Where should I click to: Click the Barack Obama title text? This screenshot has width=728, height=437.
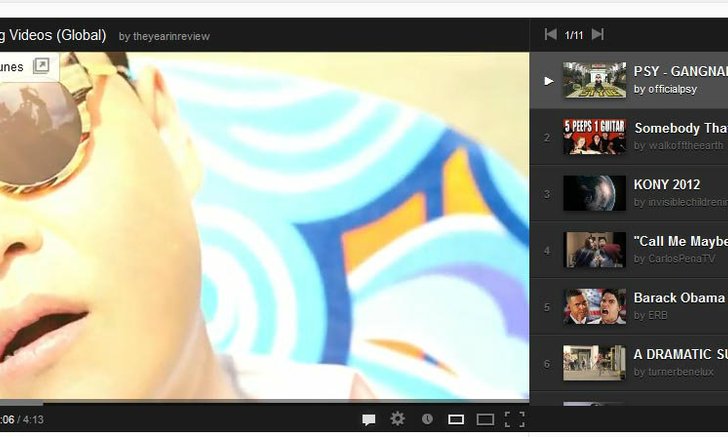click(679, 298)
